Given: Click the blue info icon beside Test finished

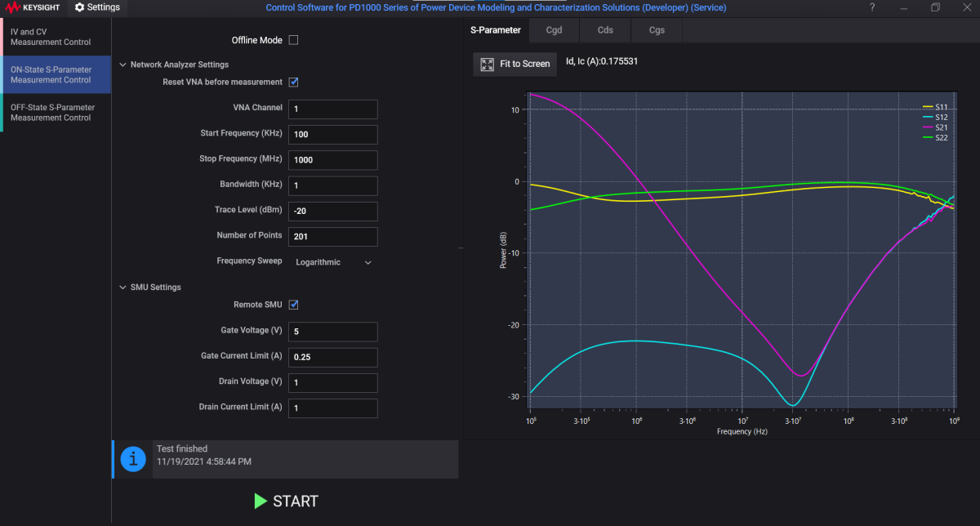Looking at the screenshot, I should coord(132,458).
